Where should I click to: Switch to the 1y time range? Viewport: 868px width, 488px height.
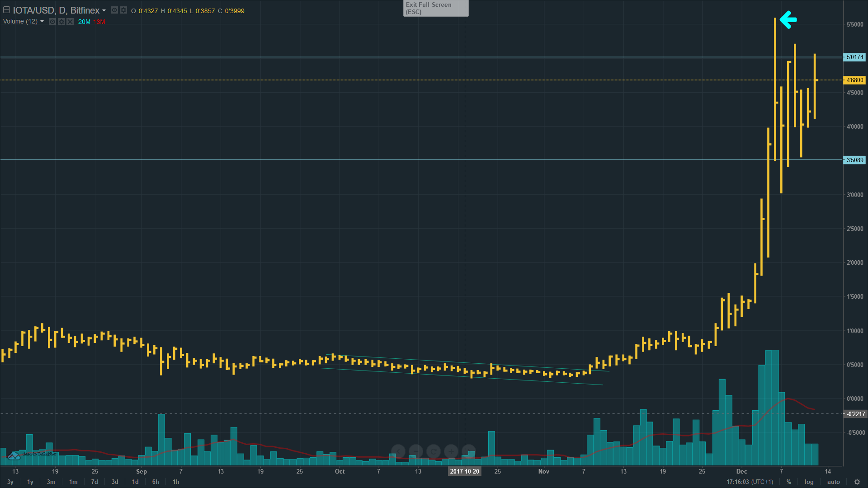pyautogui.click(x=30, y=482)
